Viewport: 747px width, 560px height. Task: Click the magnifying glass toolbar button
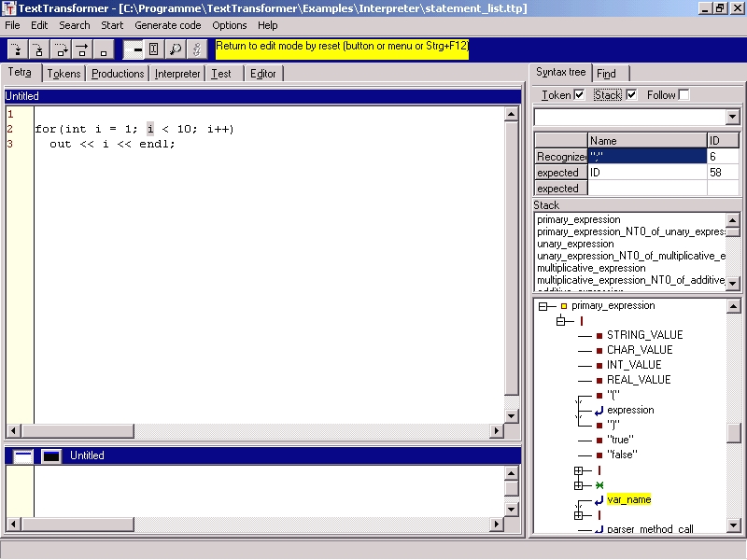pyautogui.click(x=176, y=49)
